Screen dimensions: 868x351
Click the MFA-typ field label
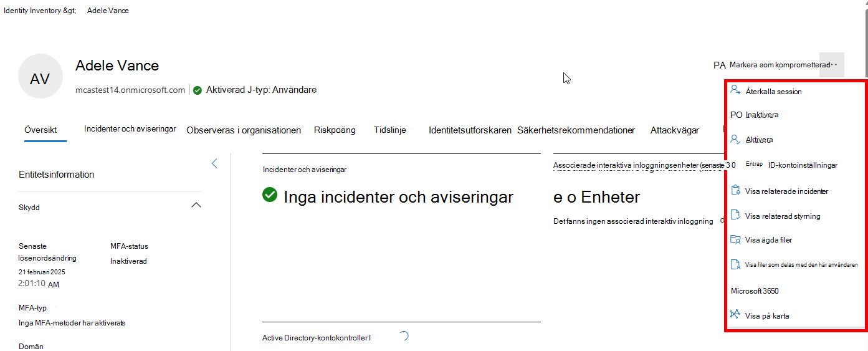[x=32, y=307]
